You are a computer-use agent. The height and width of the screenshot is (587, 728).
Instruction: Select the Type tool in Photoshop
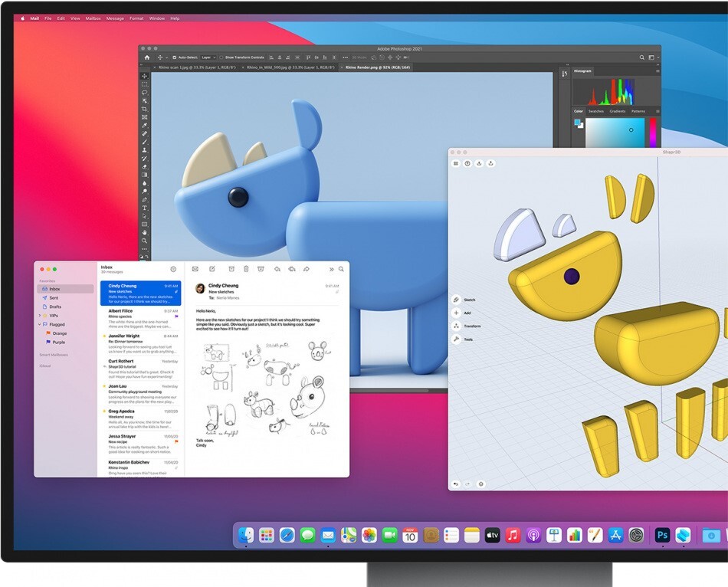pos(143,208)
